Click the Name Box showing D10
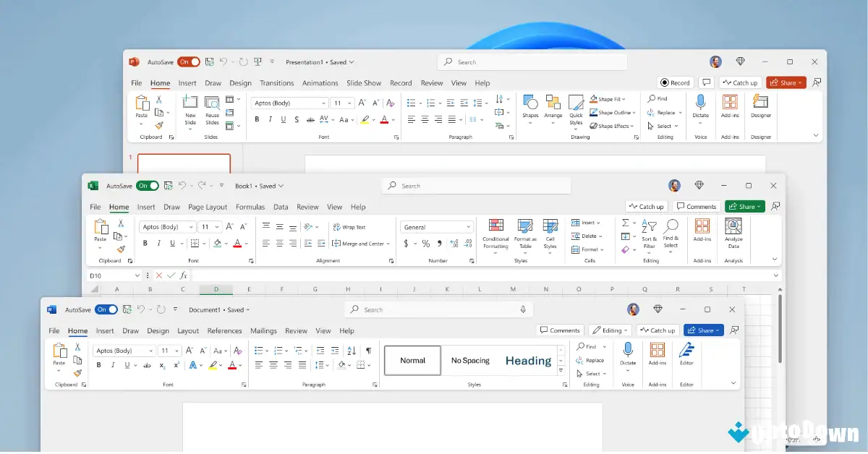868x454 pixels. (105, 275)
